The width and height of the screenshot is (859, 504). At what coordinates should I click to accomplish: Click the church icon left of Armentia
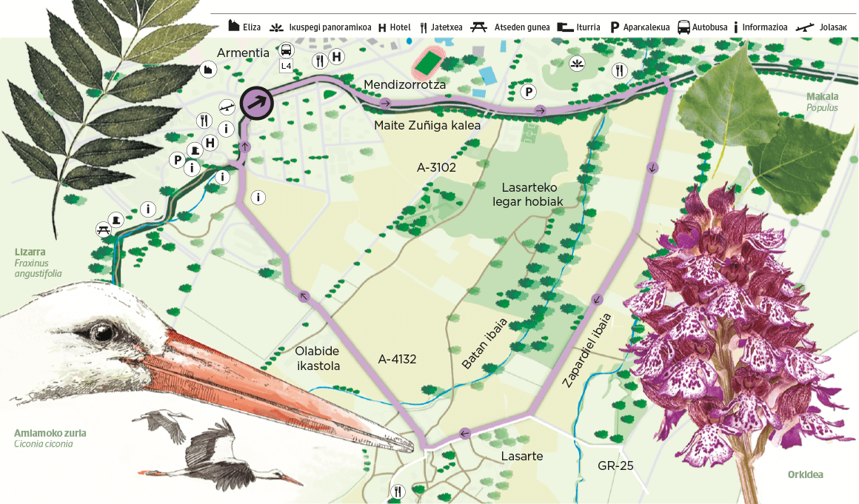[208, 70]
